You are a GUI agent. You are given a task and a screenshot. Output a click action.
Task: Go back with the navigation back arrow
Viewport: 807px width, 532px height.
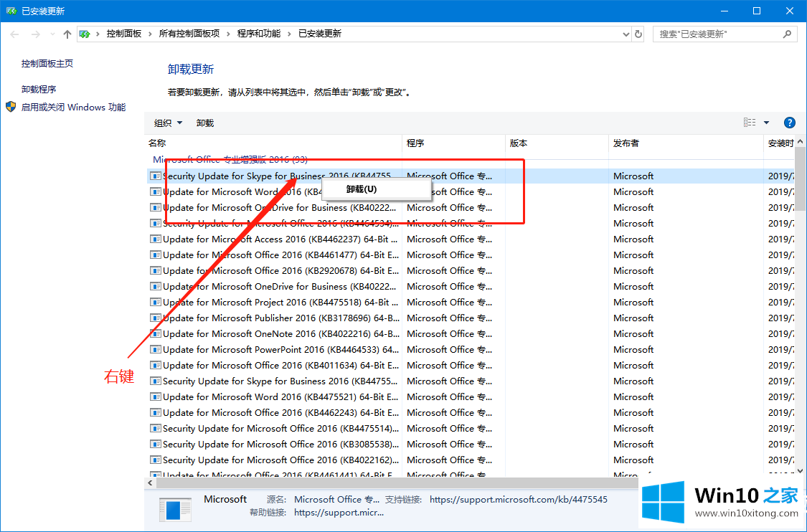(x=14, y=34)
